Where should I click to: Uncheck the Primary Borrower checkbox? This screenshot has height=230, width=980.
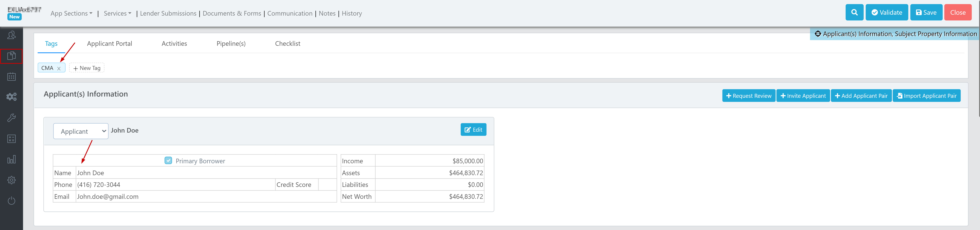point(168,160)
